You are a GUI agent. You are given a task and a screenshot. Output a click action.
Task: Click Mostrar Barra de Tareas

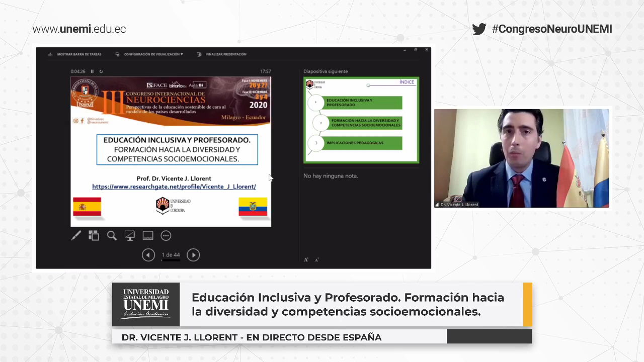[75, 54]
